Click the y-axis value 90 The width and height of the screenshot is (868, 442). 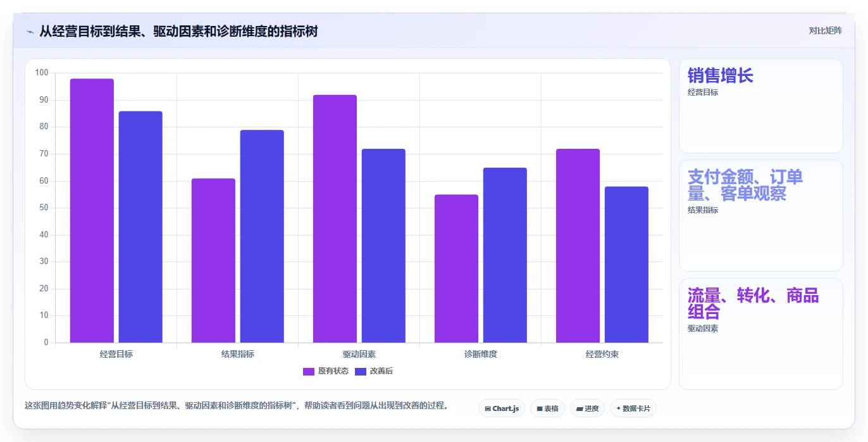[x=44, y=100]
